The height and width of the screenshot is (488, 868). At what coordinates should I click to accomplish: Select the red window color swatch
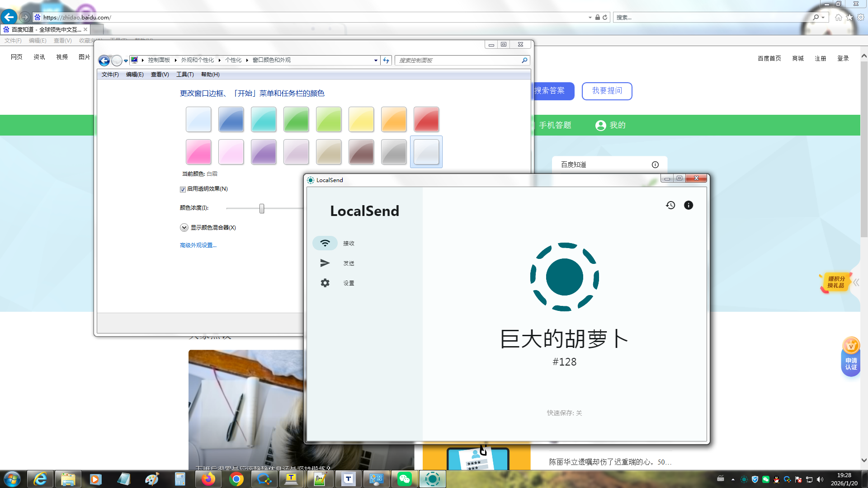(x=426, y=119)
